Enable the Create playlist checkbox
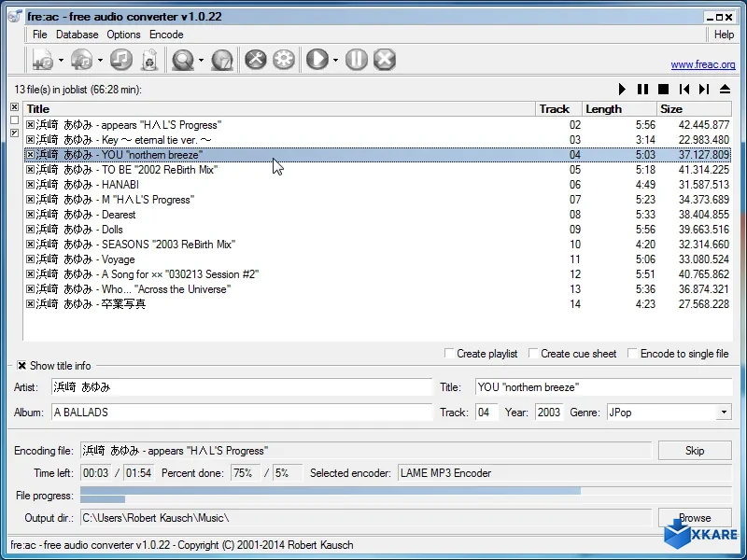 (x=449, y=354)
